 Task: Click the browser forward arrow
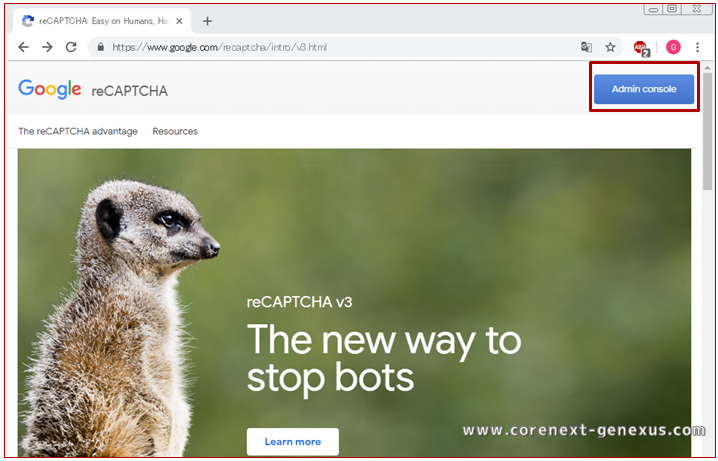[x=47, y=47]
